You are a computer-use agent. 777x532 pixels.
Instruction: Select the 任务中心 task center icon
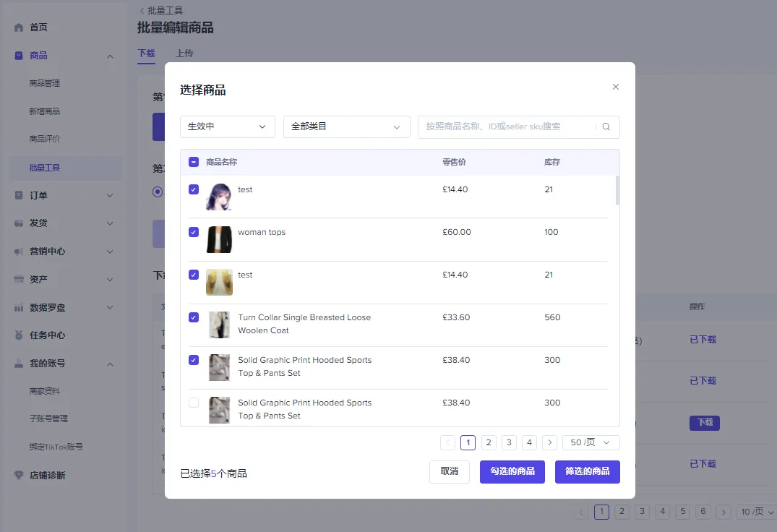pyautogui.click(x=18, y=335)
